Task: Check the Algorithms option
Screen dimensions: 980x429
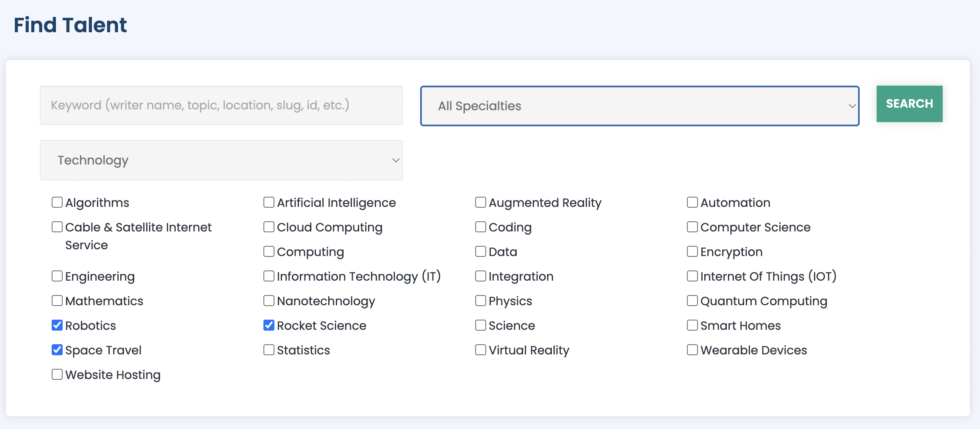Action: pos(57,202)
